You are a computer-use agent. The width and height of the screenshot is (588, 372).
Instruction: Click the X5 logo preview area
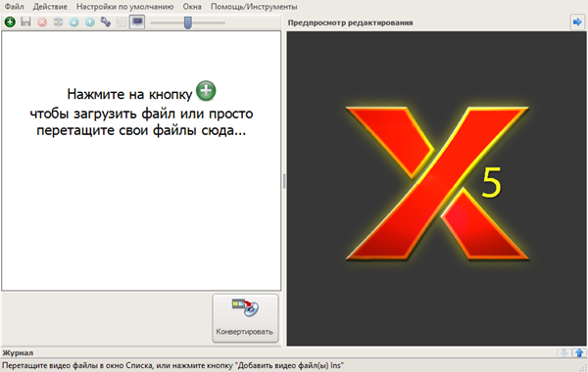(x=436, y=188)
